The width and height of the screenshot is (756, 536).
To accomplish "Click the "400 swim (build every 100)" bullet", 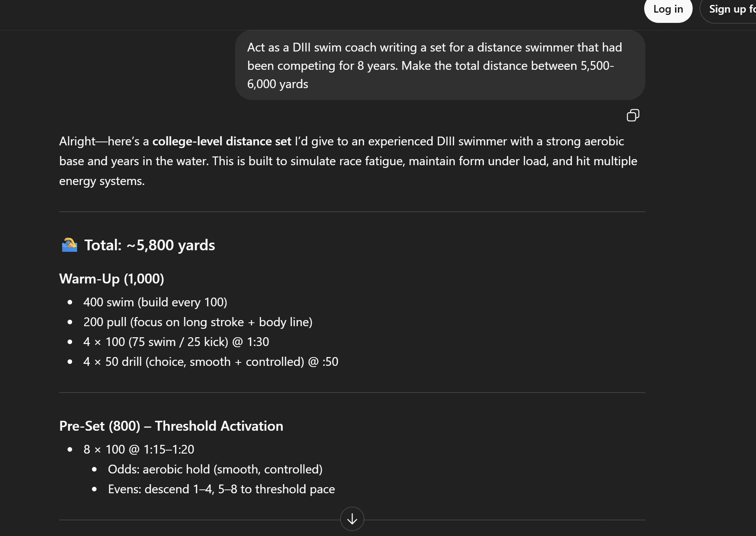I will point(155,303).
